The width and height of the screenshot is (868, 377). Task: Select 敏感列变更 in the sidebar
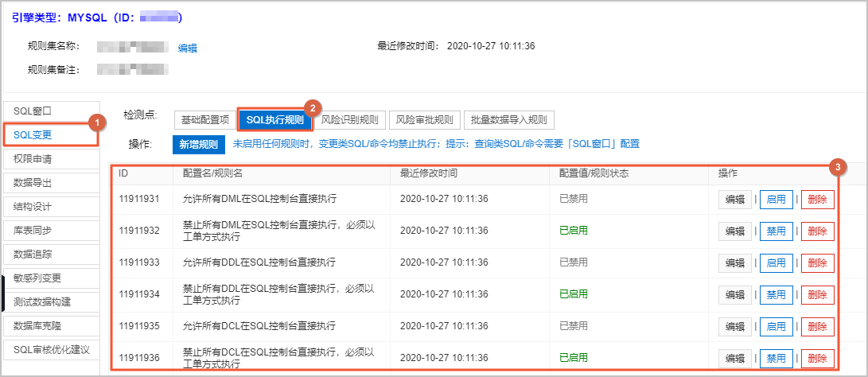(x=52, y=278)
